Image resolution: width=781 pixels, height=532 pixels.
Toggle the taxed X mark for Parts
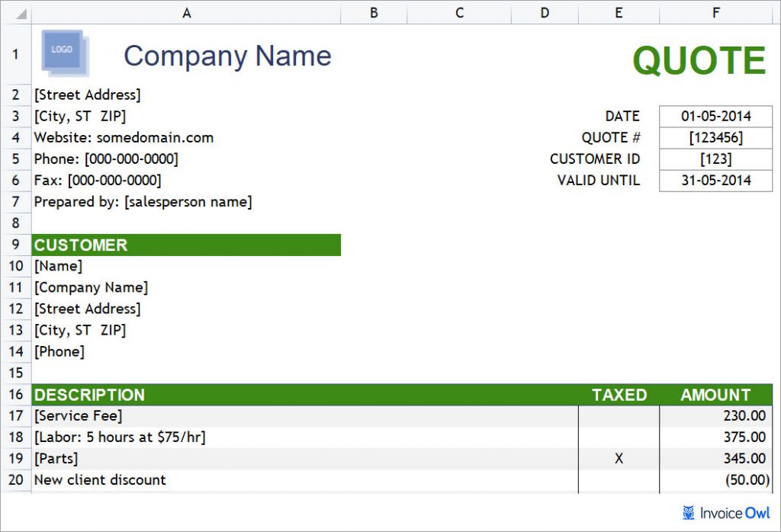(x=619, y=459)
